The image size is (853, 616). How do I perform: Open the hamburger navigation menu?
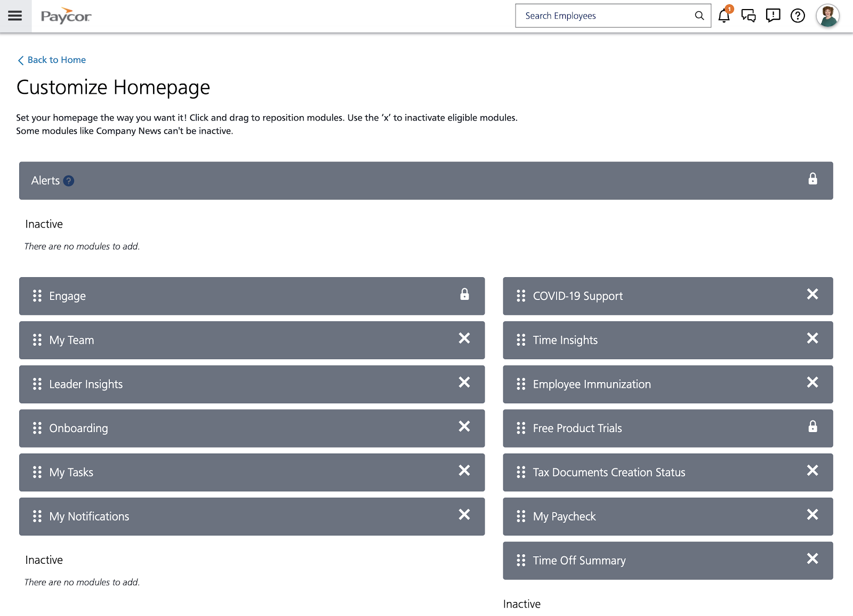coord(15,16)
